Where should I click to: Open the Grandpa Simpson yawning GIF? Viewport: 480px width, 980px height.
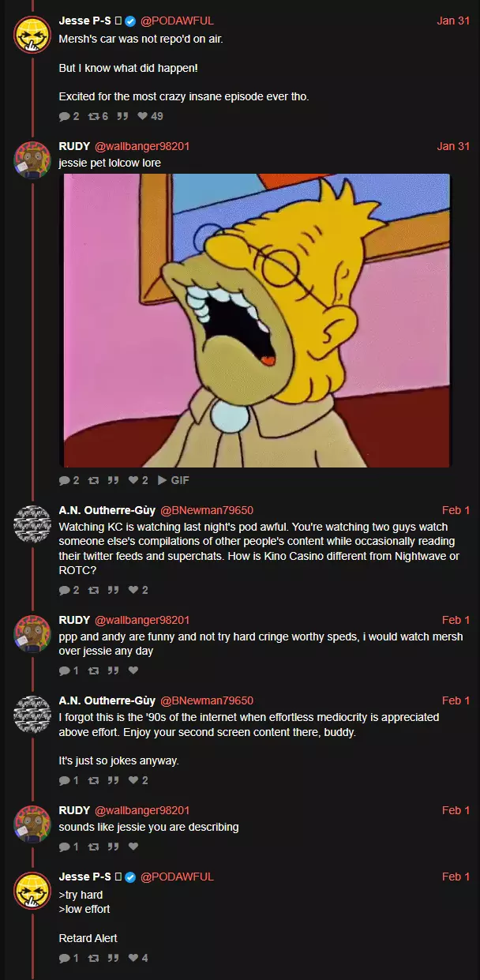256,320
